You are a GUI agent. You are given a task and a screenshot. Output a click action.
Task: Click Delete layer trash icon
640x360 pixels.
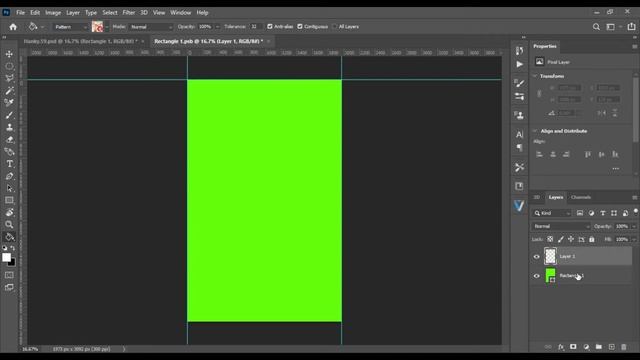pos(624,347)
